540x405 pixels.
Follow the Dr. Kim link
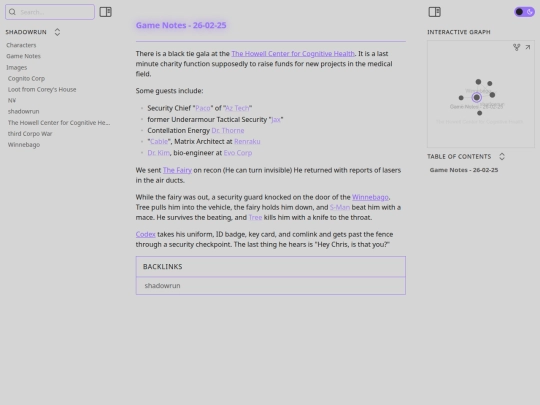point(158,153)
